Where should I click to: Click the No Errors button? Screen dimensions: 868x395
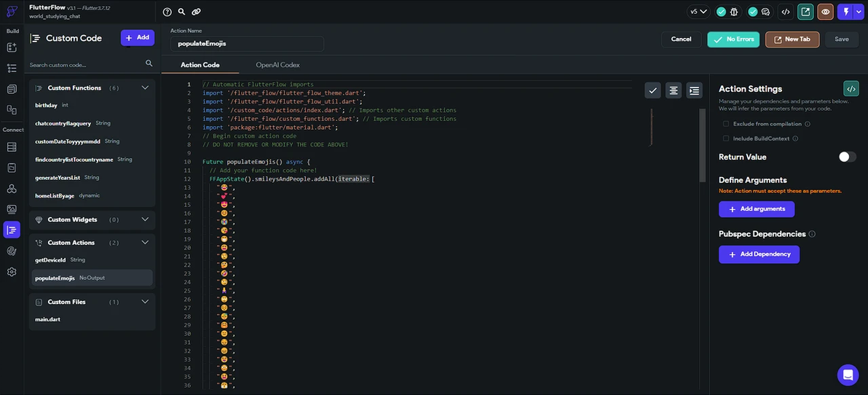(733, 39)
